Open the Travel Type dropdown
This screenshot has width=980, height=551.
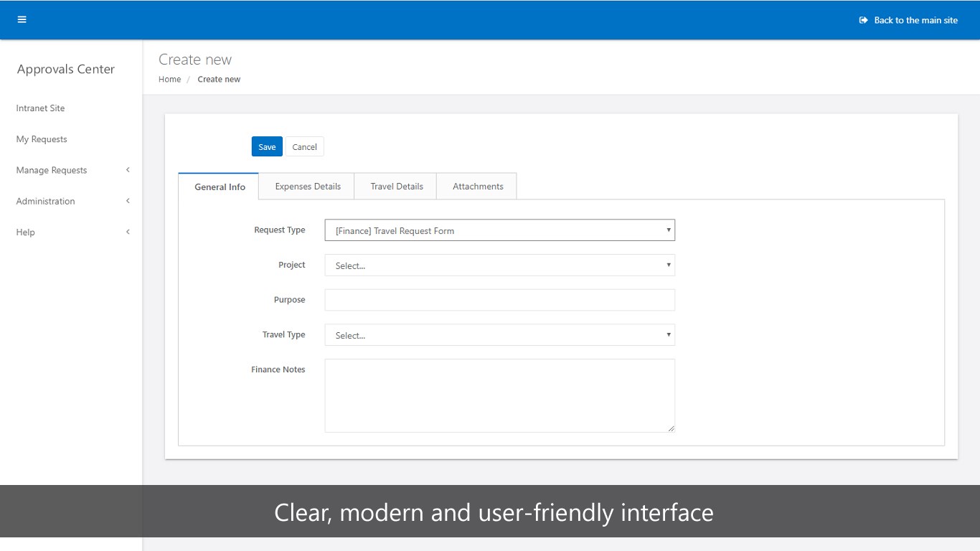click(x=499, y=335)
